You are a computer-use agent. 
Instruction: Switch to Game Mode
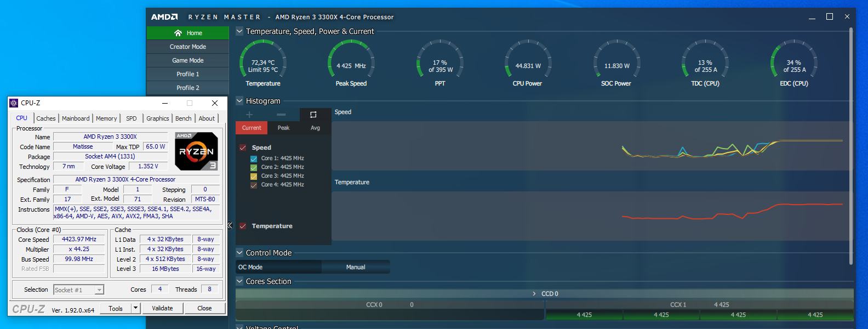pyautogui.click(x=187, y=60)
